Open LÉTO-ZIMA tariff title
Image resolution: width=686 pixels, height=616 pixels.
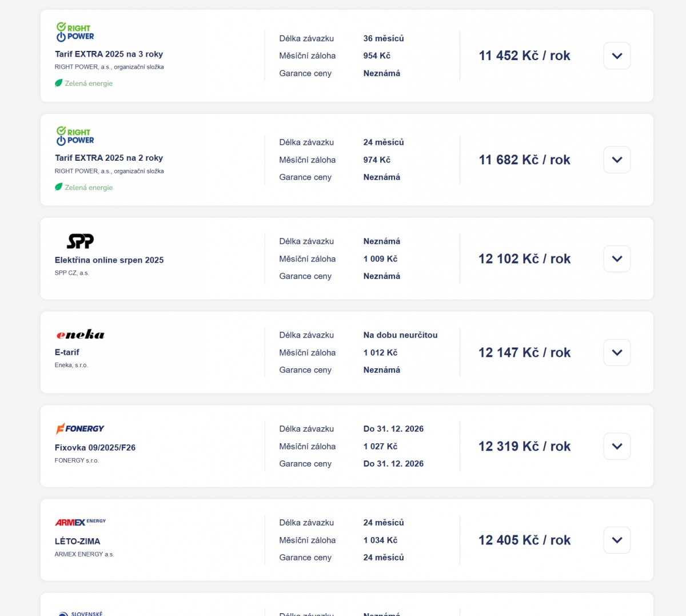(77, 541)
